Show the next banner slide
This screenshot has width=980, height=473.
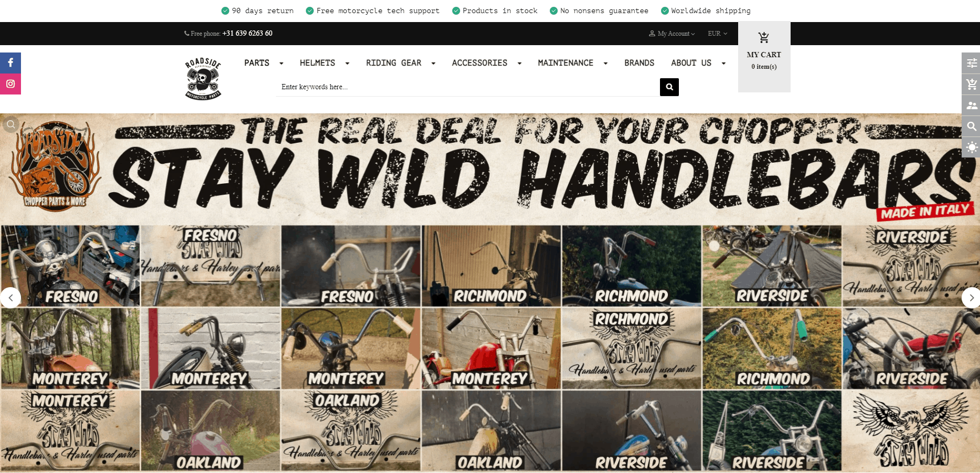click(971, 298)
